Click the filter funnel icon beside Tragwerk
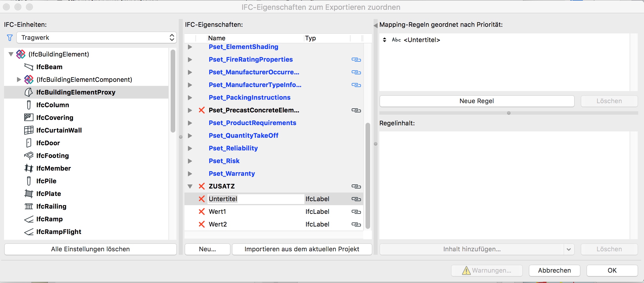 10,38
